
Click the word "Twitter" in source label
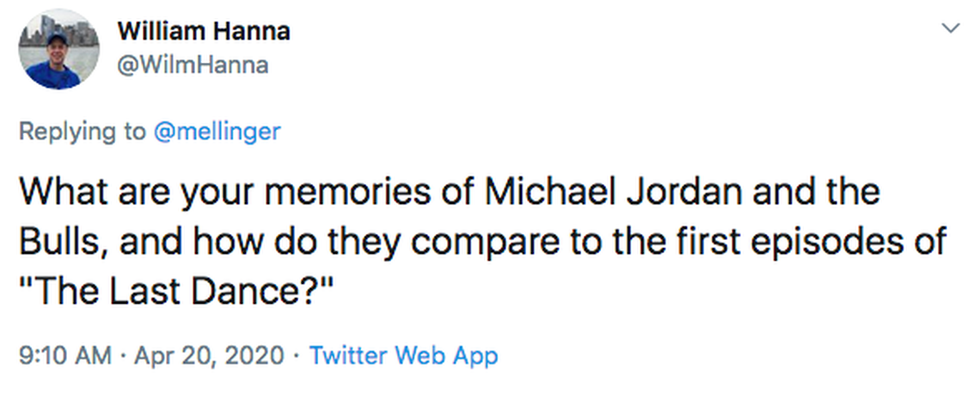coord(348,355)
